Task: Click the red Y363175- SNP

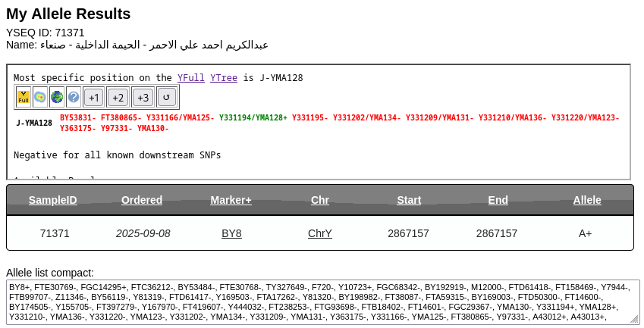Action: coord(78,128)
